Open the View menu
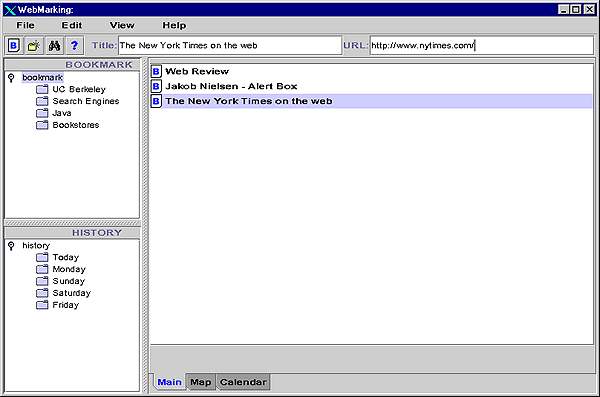 [x=122, y=25]
